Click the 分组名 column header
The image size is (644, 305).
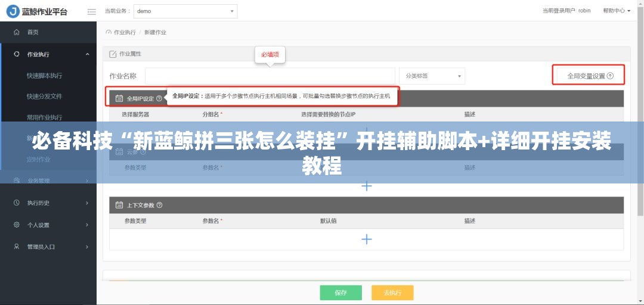coord(212,114)
